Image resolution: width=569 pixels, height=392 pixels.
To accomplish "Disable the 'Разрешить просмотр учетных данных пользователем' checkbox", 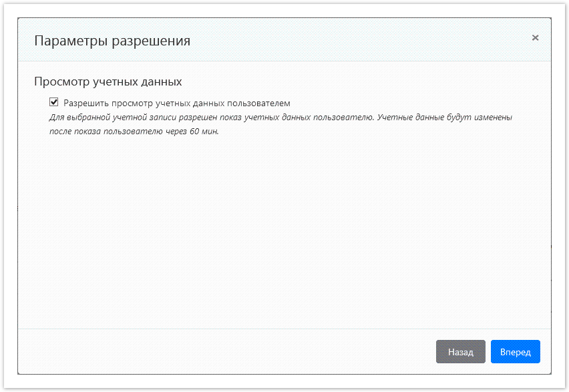I will click(x=53, y=102).
